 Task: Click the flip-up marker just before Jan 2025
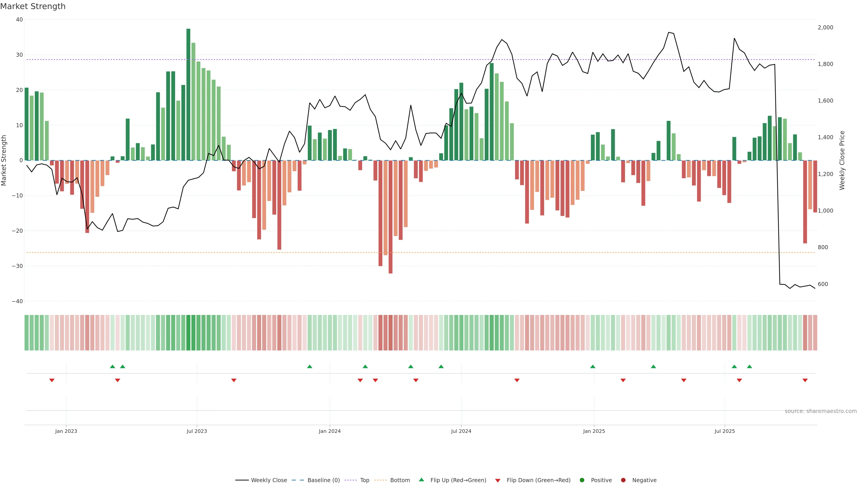tap(593, 366)
